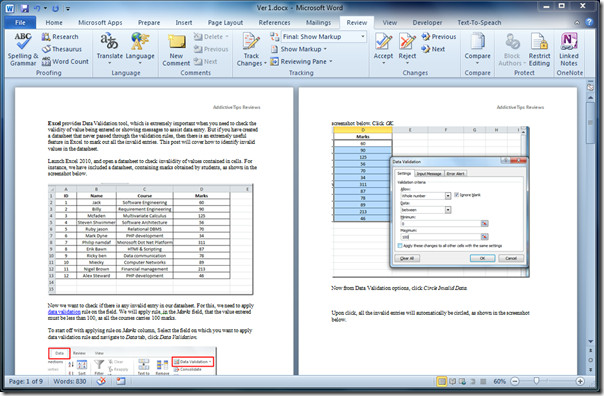This screenshot has width=604, height=396.
Task: Switch to Full Screen Reading view
Action: click(x=453, y=381)
